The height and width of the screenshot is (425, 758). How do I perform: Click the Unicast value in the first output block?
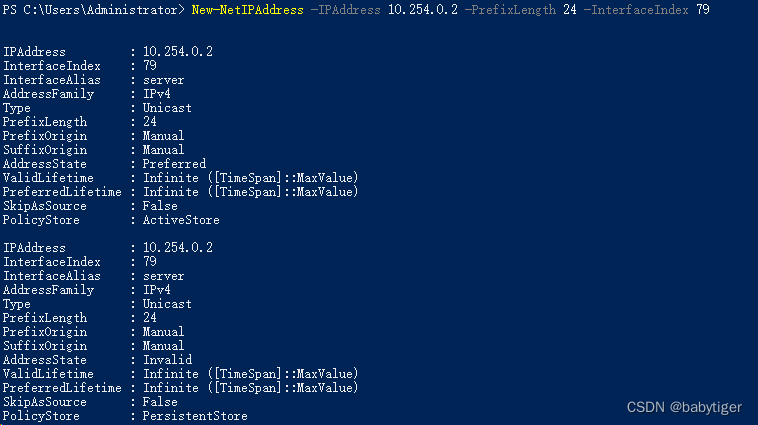click(x=167, y=107)
